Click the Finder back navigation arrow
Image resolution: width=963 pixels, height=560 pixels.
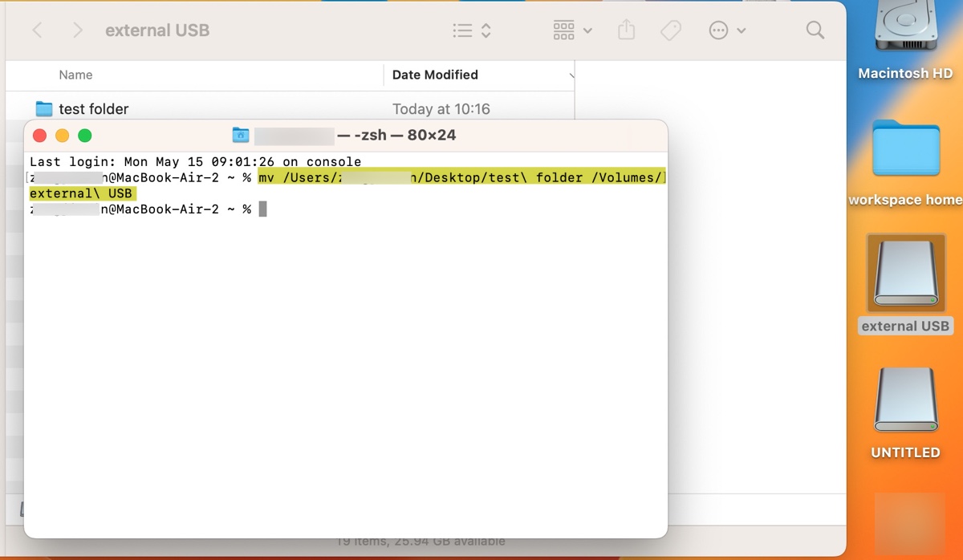[x=38, y=30]
